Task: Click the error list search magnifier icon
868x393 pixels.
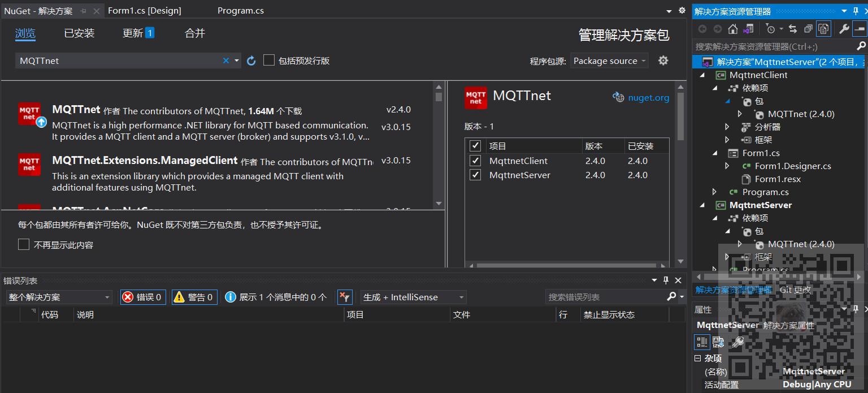Action: 671,296
